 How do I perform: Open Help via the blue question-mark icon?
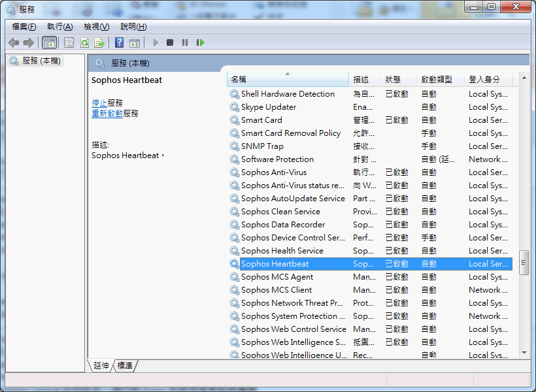tap(120, 42)
